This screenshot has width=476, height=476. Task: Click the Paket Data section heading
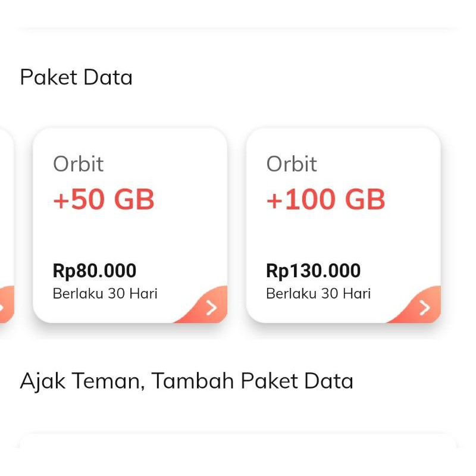76,77
